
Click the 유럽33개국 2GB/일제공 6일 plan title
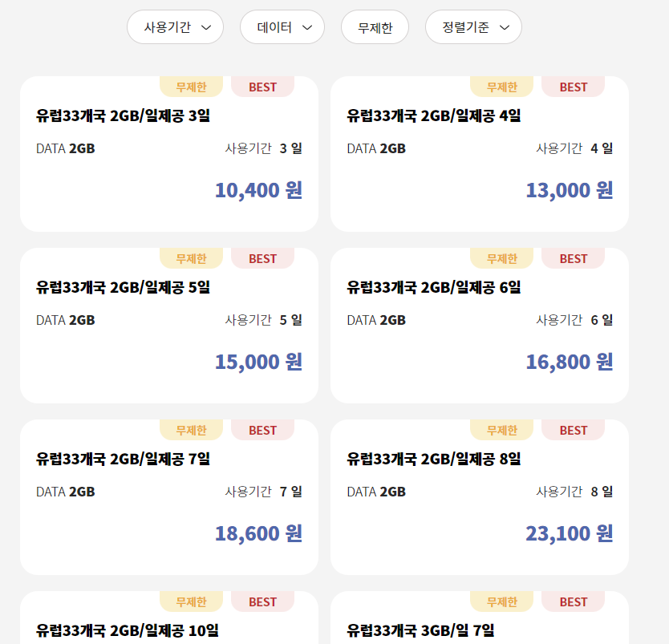(x=433, y=287)
